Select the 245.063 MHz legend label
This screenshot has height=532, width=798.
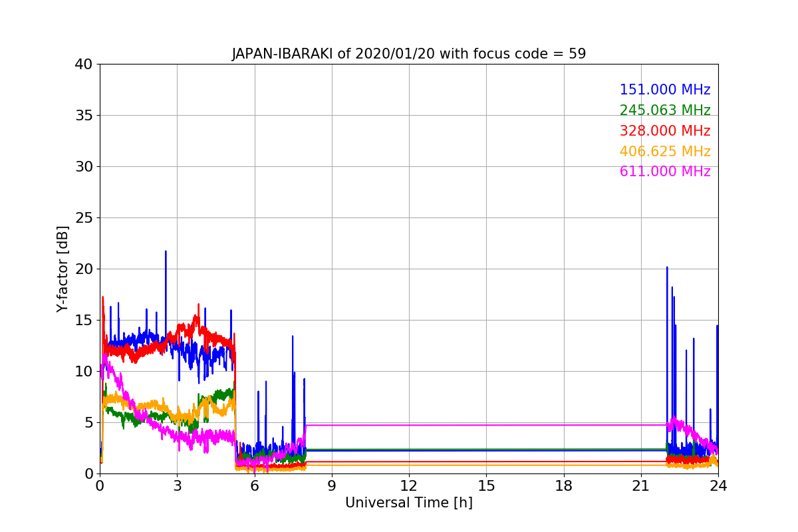click(x=665, y=110)
